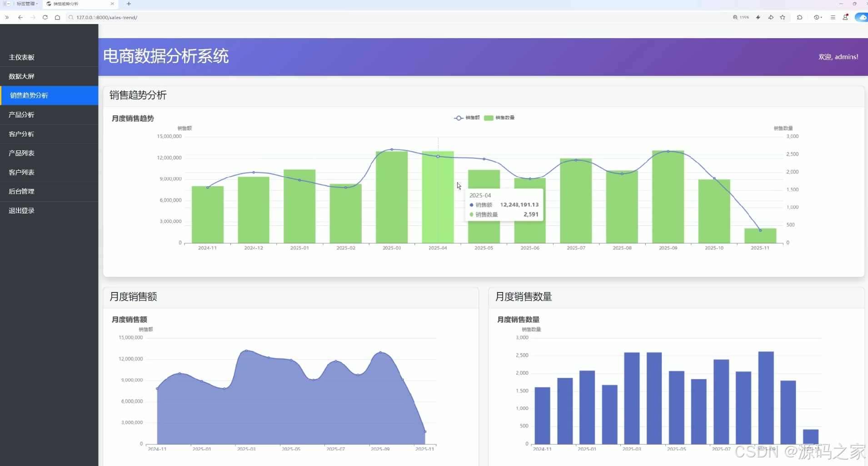The width and height of the screenshot is (868, 466).
Task: Click the blue cloud button
Action: point(862,17)
